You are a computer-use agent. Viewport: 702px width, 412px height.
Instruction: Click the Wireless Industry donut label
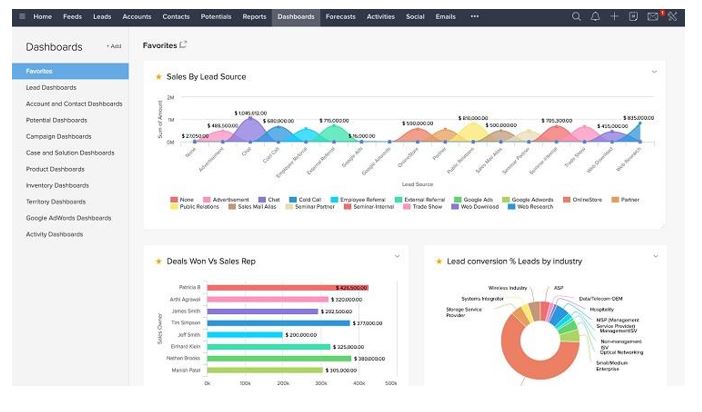508,288
